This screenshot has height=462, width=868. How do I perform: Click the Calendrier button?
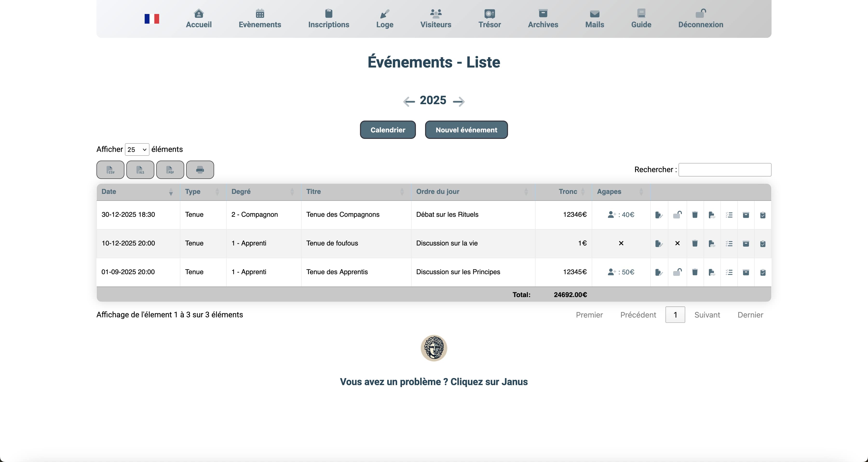pos(387,130)
